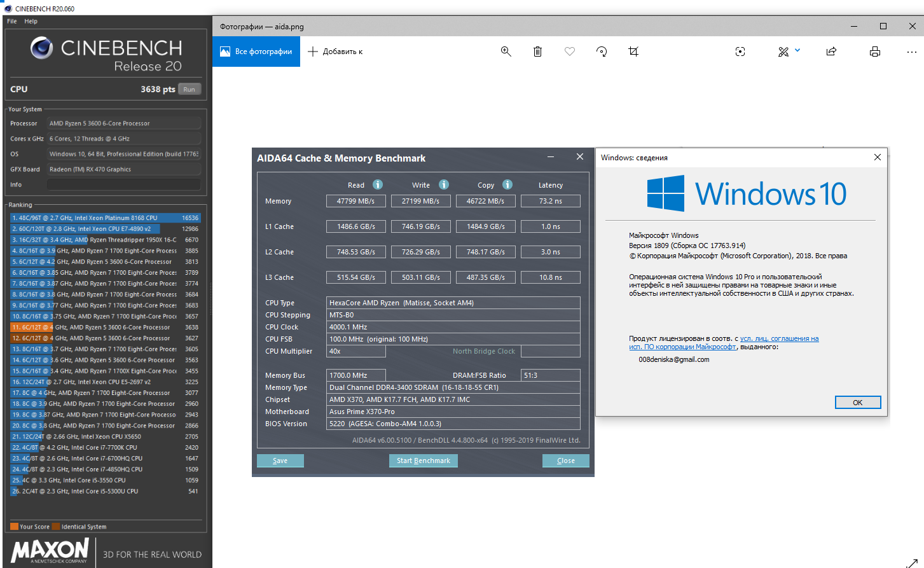Click the Memory Latency value 73.2 ns
The width and height of the screenshot is (924, 568).
pos(551,201)
